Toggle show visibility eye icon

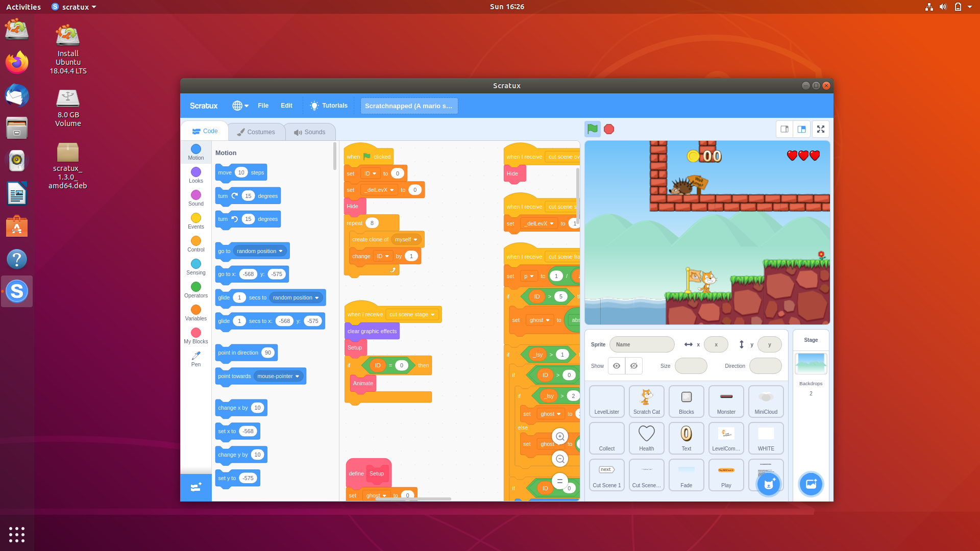pos(617,365)
